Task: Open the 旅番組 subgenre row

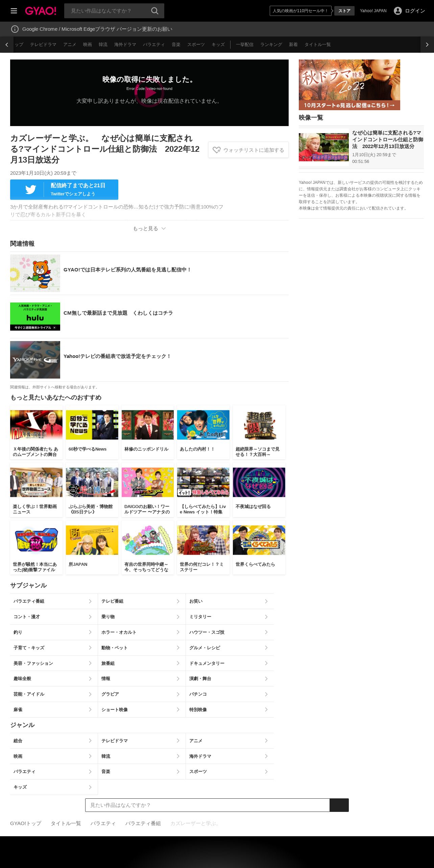Action: point(142,663)
